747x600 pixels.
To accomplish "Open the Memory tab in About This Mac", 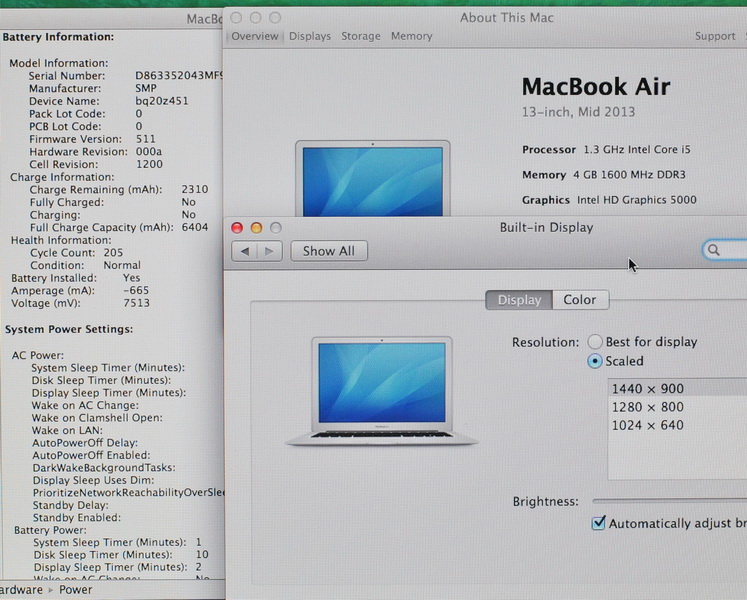I will click(412, 36).
